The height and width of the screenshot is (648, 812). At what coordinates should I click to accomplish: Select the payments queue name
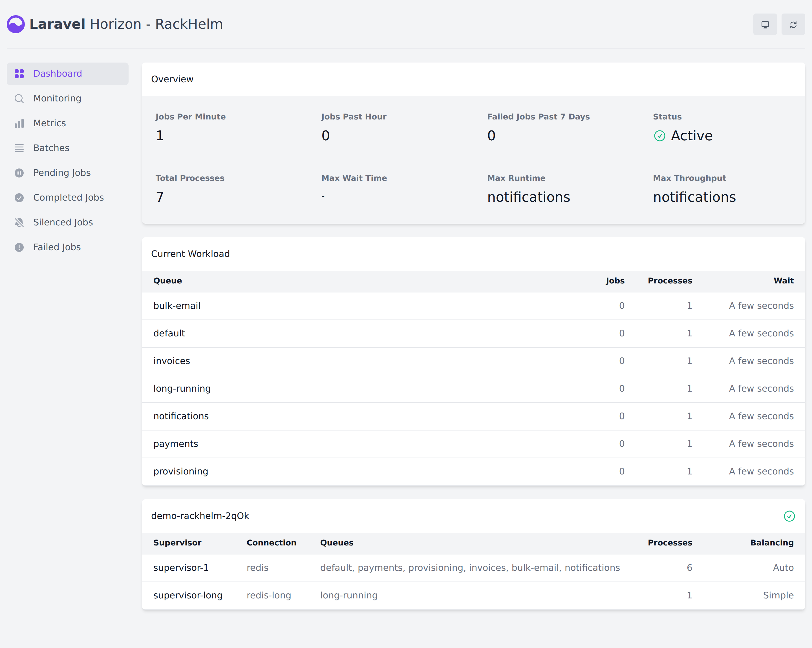[x=175, y=444]
